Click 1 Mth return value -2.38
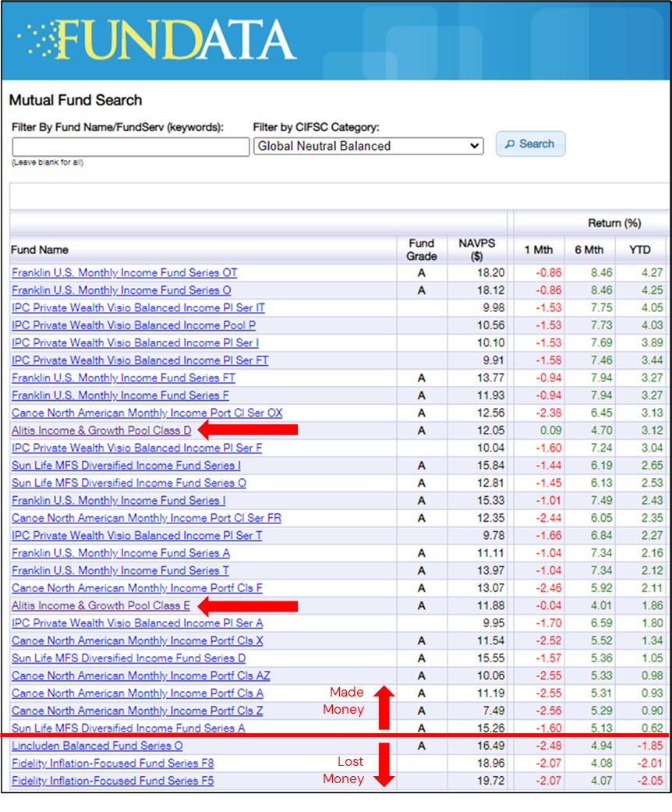The height and width of the screenshot is (812, 672). tap(549, 413)
